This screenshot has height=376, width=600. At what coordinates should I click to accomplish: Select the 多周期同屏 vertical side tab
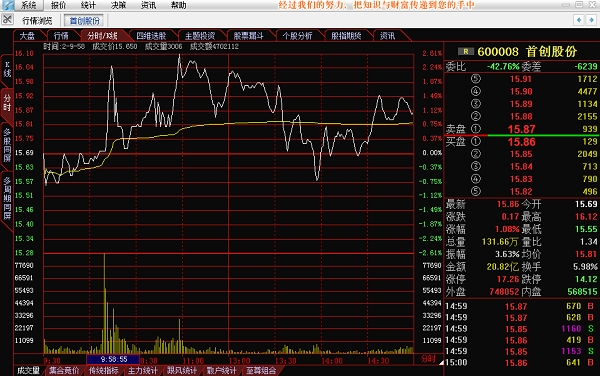(x=7, y=198)
